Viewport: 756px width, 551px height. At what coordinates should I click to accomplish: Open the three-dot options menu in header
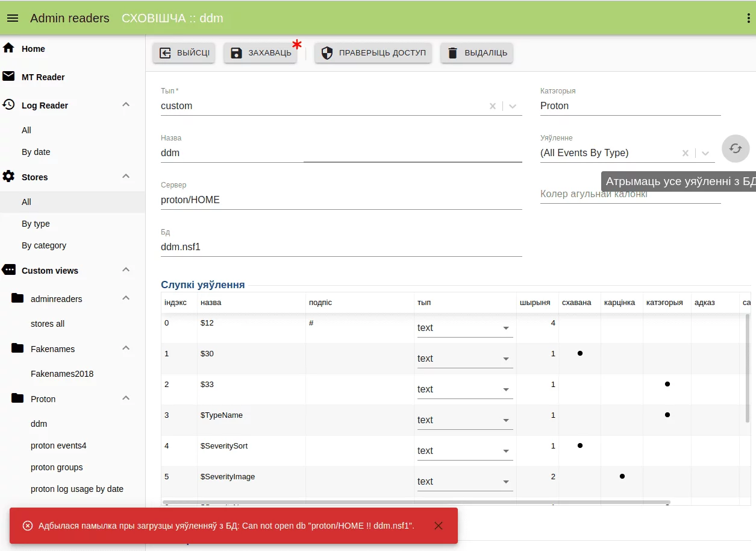point(748,18)
